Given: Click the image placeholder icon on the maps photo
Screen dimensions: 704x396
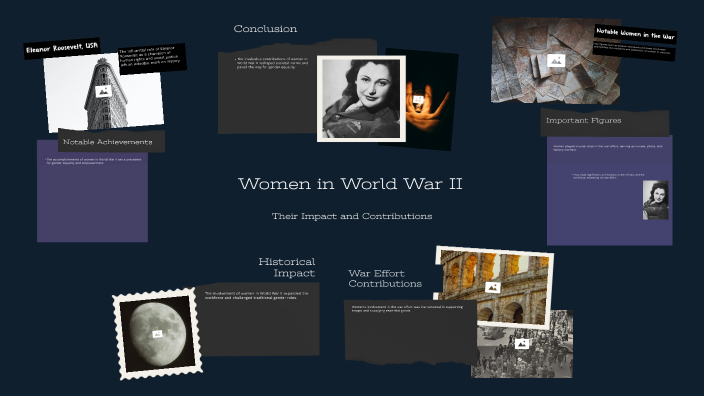Looking at the screenshot, I should (x=555, y=60).
